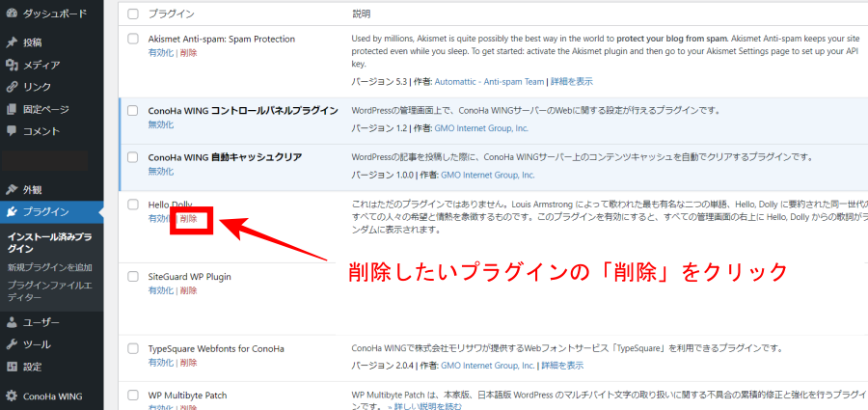Image resolution: width=868 pixels, height=410 pixels.
Task: Click 詳細を表示 in Akismet row
Action: pos(571,81)
